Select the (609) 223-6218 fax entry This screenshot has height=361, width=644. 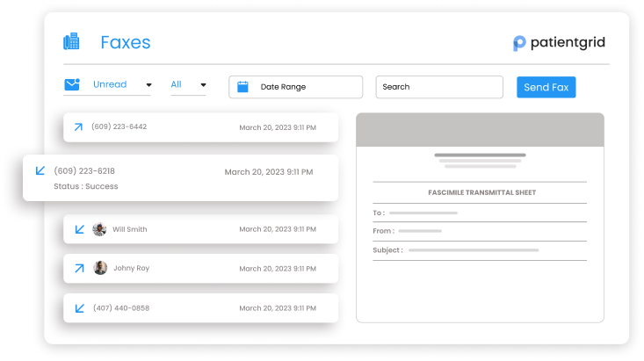click(x=181, y=177)
